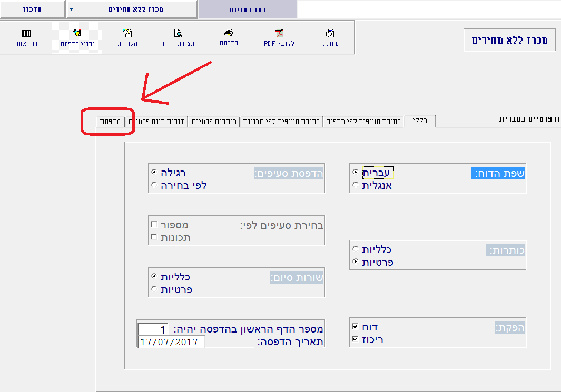The width and height of the screenshot is (561, 392).
Task: Choose לפי בחירה for clause printing
Action: point(154,185)
